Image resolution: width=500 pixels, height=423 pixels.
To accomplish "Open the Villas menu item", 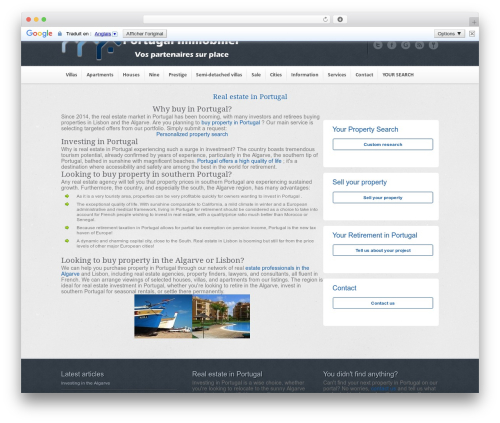I will tap(71, 75).
